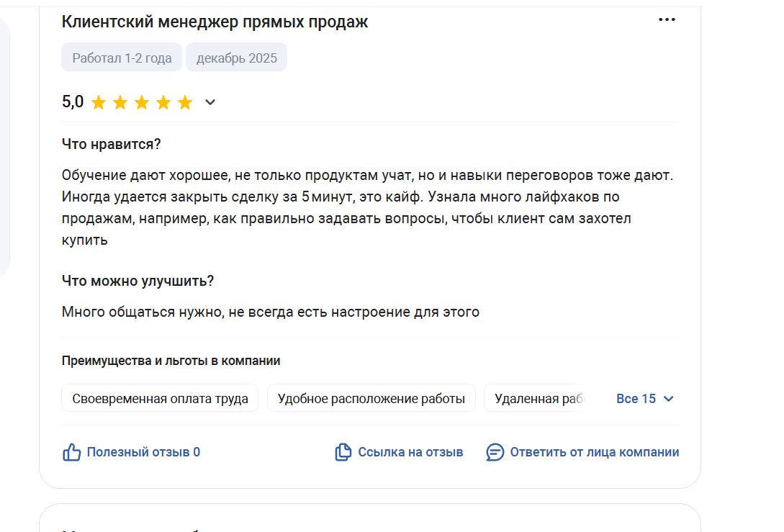Click the copy icon beside Ссылка на отзыв
This screenshot has width=784, height=532.
[343, 452]
